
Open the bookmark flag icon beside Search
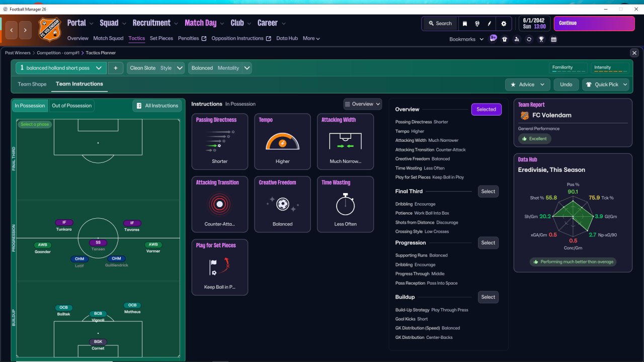(465, 24)
